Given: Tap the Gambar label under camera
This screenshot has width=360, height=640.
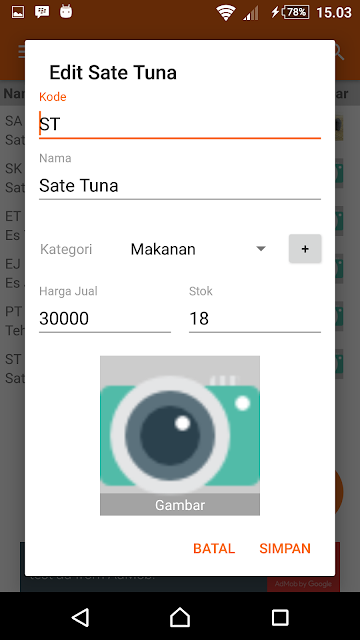Looking at the screenshot, I should coord(180,505).
